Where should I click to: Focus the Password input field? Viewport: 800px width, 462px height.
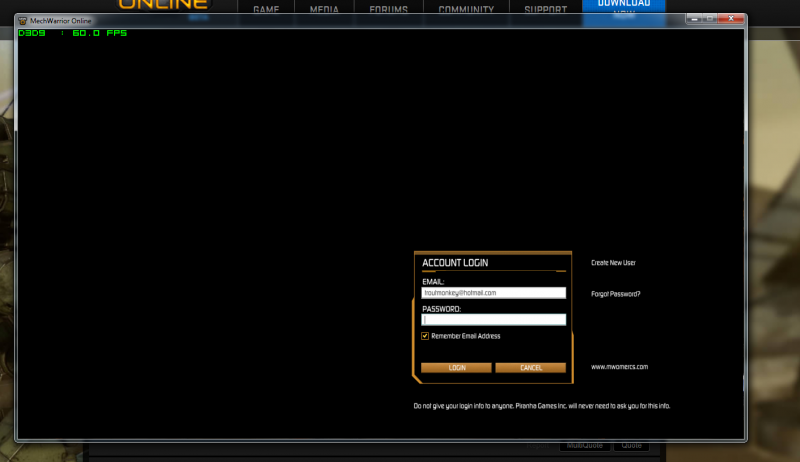[493, 320]
